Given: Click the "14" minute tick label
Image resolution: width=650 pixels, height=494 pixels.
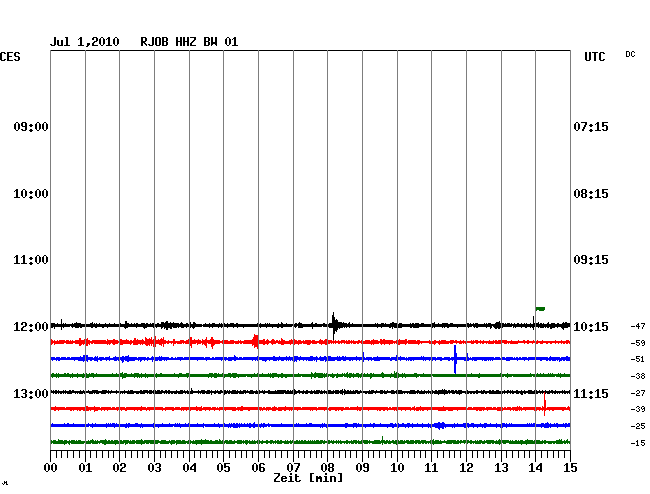Looking at the screenshot, I should click(x=536, y=468).
